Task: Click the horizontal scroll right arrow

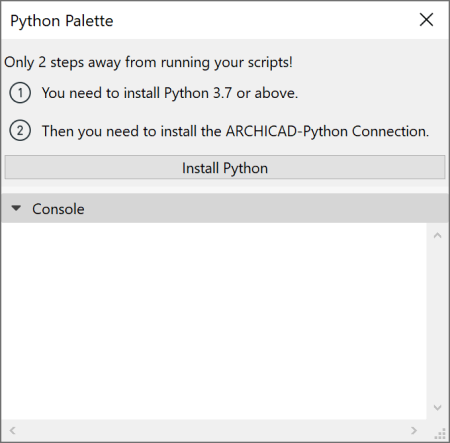Action: (x=414, y=430)
